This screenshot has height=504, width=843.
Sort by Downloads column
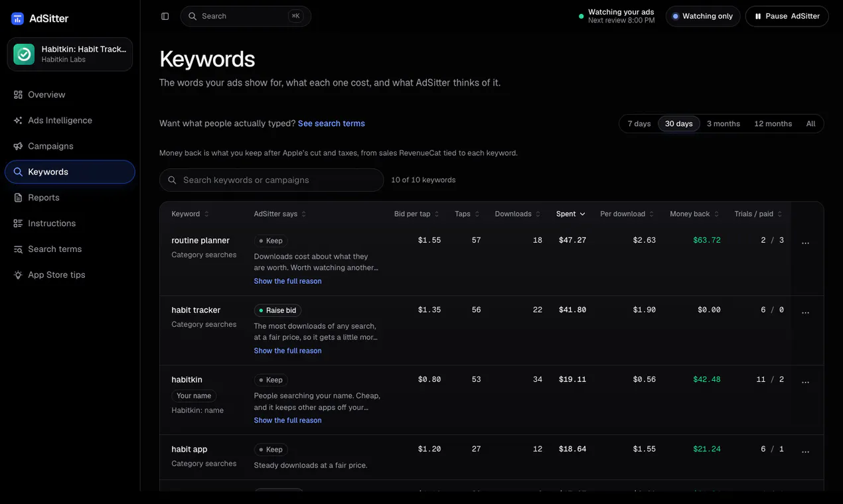click(x=518, y=214)
